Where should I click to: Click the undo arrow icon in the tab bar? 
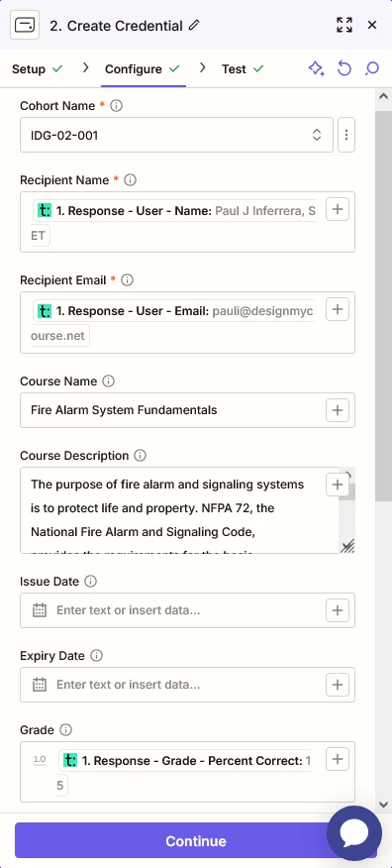click(x=344, y=68)
